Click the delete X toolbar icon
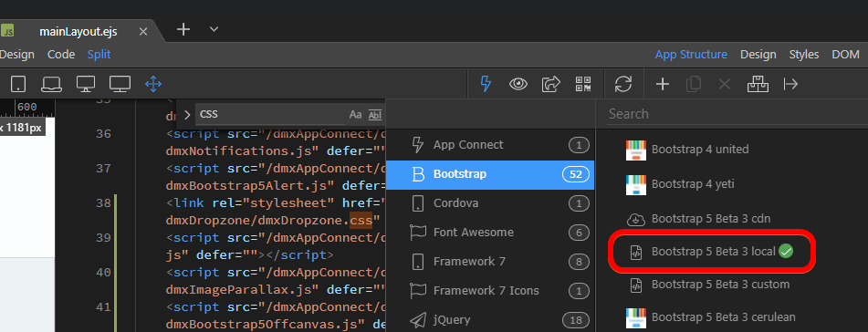Viewport: 868px width, 332px height. pyautogui.click(x=725, y=84)
